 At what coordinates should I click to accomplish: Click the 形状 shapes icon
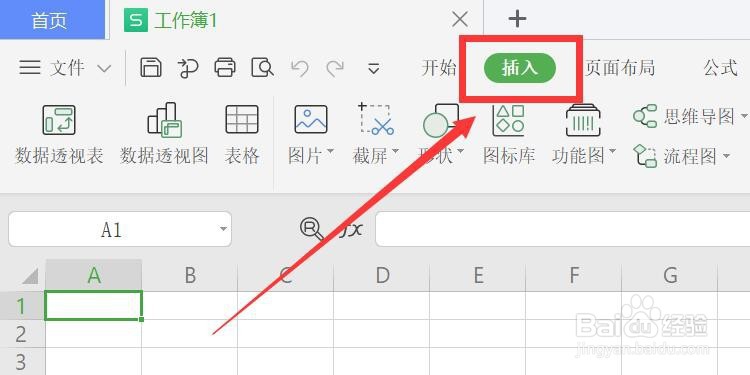[441, 120]
